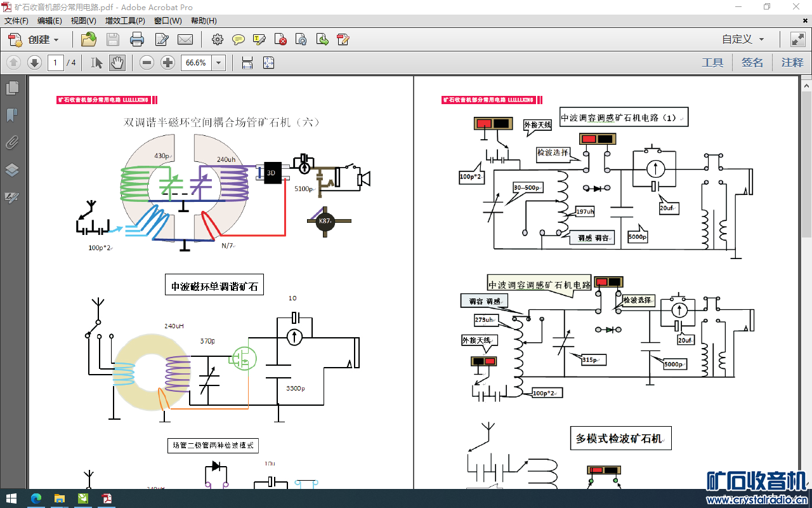This screenshot has width=812, height=508.
Task: Activate the Hand pan tool
Action: [117, 63]
